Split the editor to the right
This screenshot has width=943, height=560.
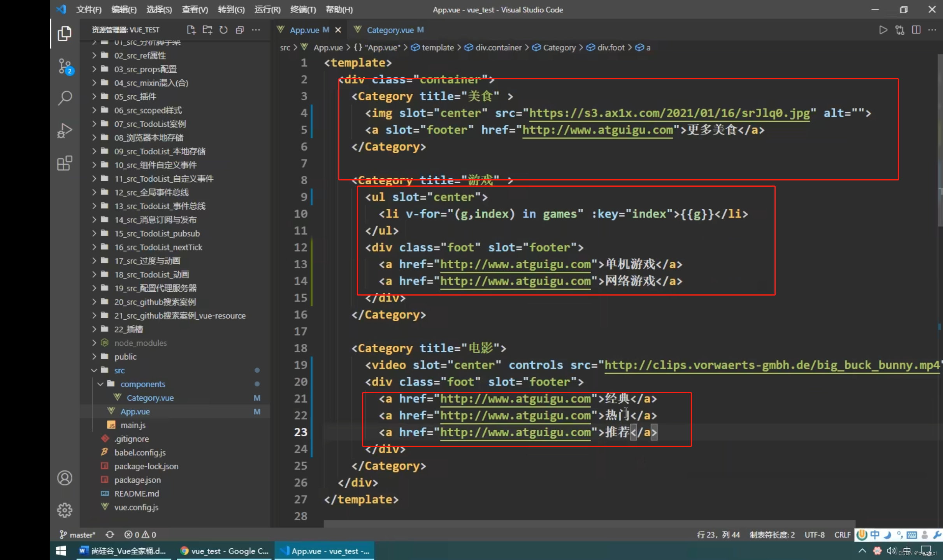click(x=916, y=30)
